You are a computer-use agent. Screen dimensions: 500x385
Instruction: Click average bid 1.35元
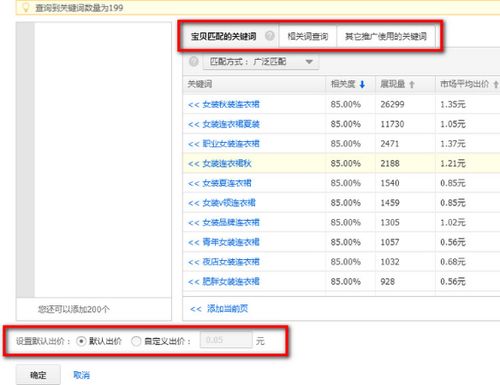pyautogui.click(x=453, y=104)
